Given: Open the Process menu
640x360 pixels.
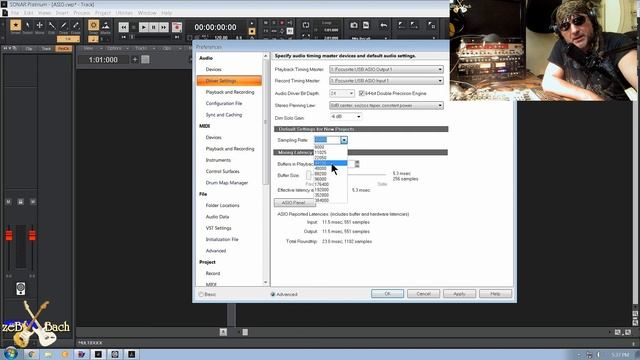Looking at the screenshot, I should pyautogui.click(x=82, y=13).
